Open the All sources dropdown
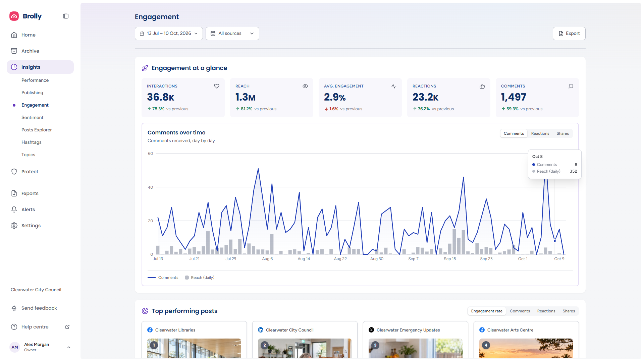 (232, 34)
